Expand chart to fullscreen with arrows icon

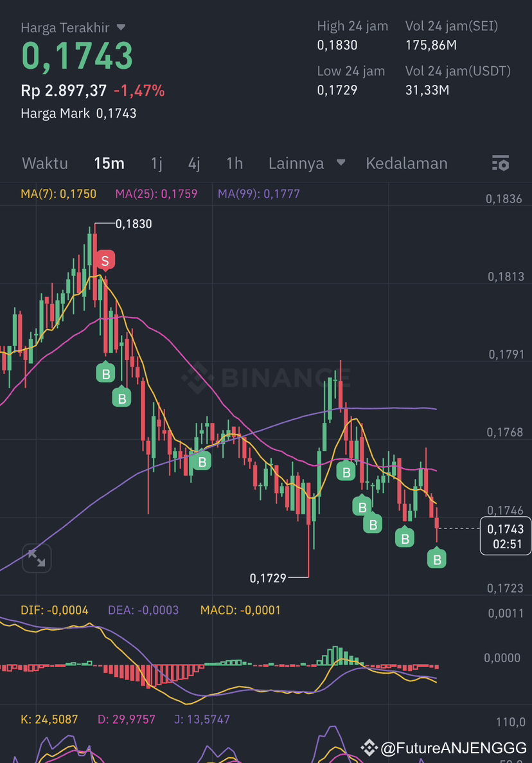(x=37, y=558)
